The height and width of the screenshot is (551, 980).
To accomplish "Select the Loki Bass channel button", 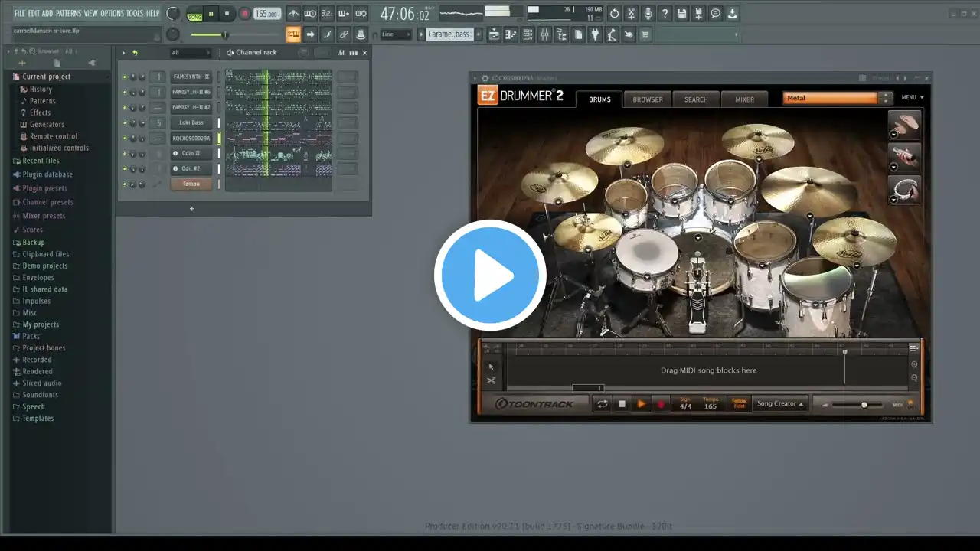I will pos(191,122).
